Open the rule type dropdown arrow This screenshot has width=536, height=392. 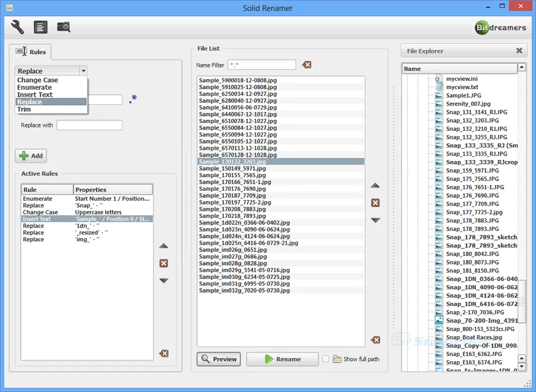[83, 71]
